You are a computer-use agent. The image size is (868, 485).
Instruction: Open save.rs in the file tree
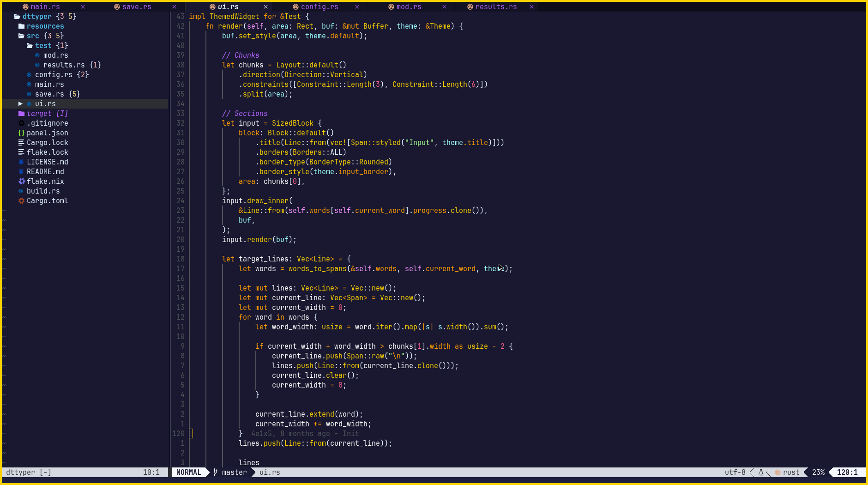(49, 94)
